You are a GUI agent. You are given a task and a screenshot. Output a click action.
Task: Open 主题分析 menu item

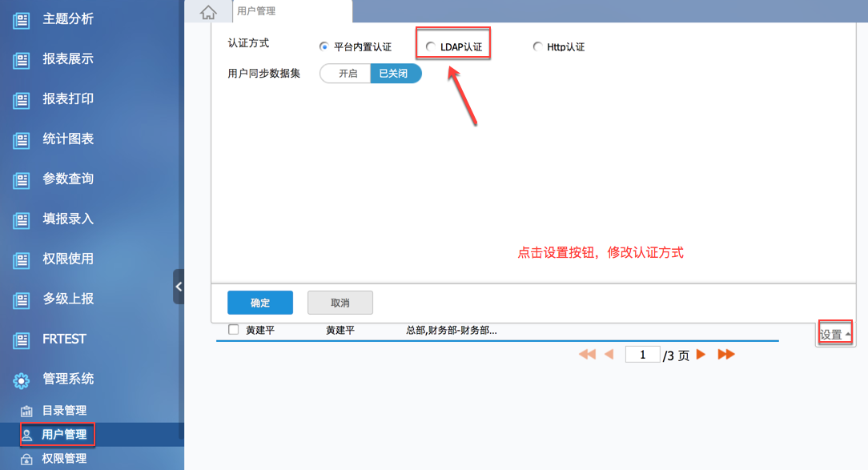tap(67, 19)
